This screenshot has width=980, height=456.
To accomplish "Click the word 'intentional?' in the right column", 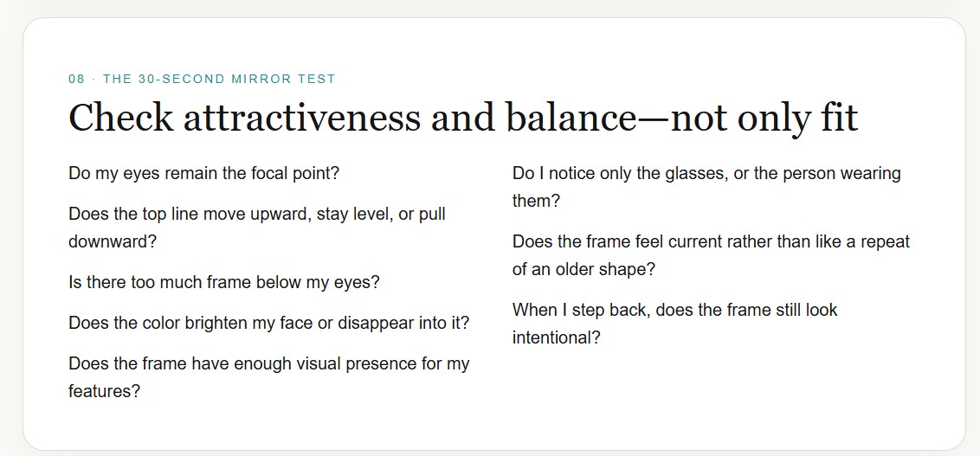I will (557, 337).
